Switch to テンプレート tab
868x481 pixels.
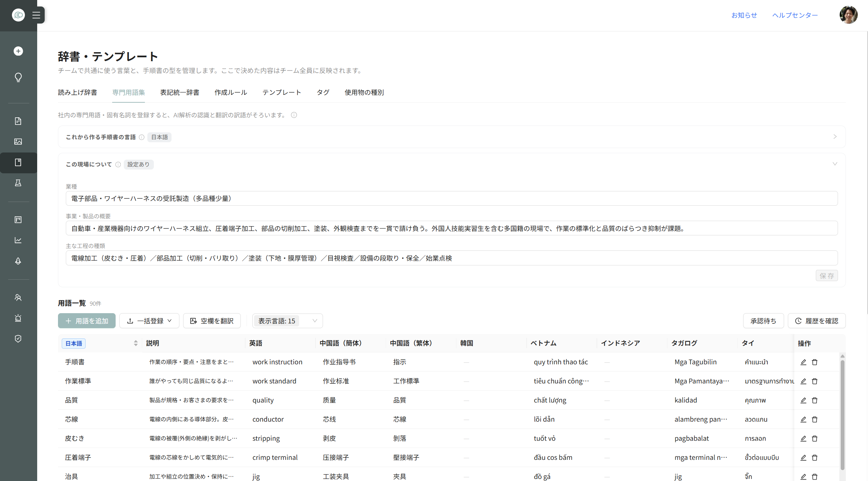click(282, 92)
